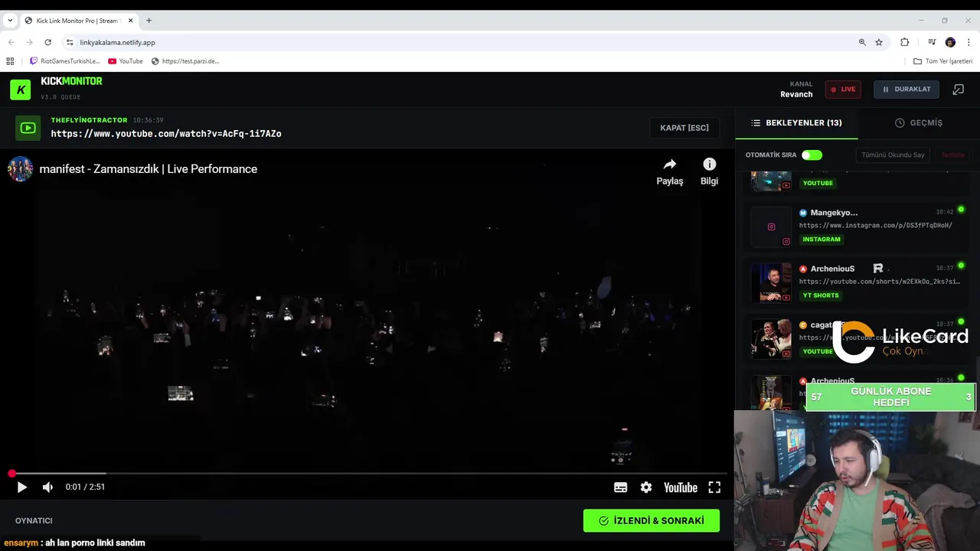Click the ArcheniouS YT Shorts thumbnail
Screen dimensions: 980x551
pyautogui.click(x=771, y=282)
